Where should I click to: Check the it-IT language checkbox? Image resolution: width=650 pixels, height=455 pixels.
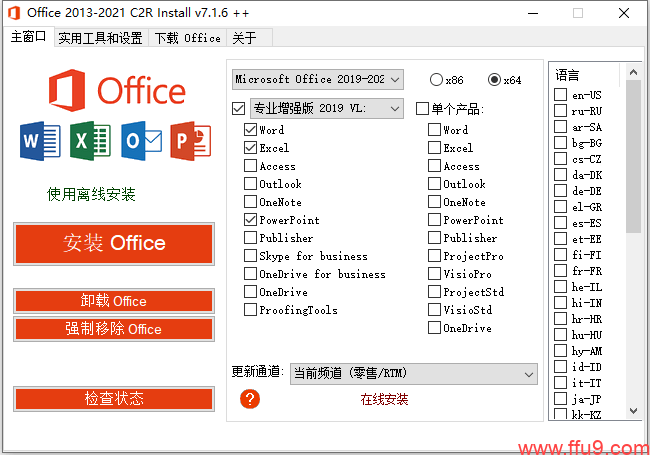pos(560,382)
